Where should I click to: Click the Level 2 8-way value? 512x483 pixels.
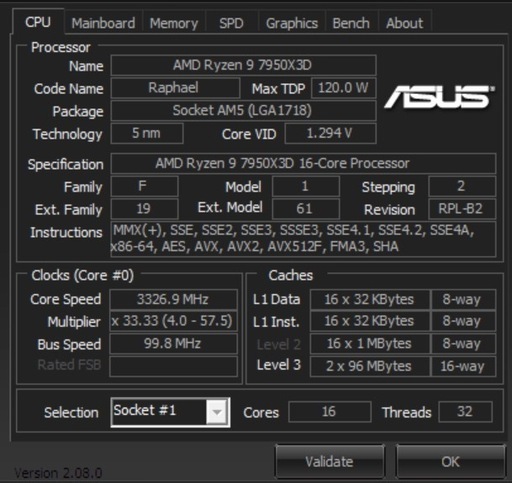tap(463, 344)
